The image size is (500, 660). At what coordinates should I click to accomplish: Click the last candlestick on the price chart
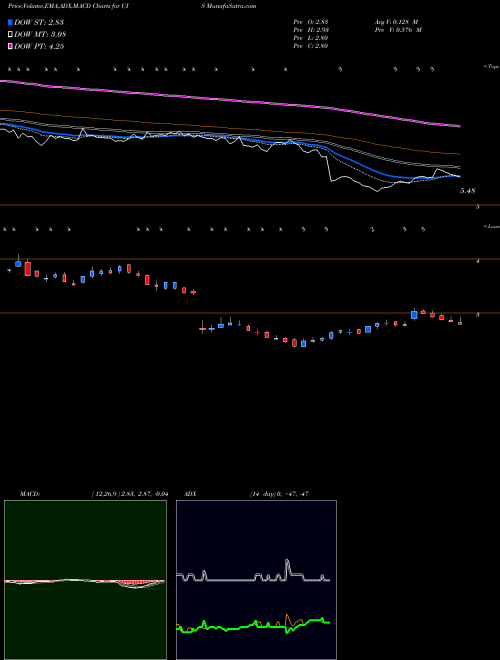[460, 321]
